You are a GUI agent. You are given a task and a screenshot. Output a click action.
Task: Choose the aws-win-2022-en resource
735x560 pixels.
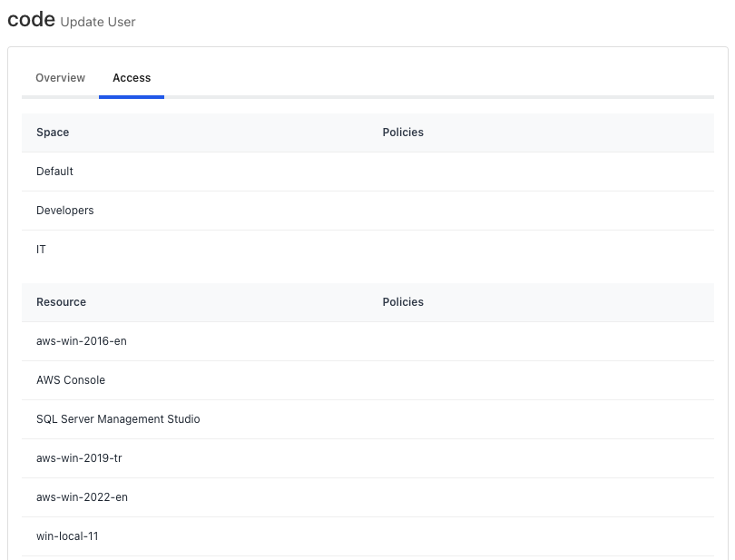(x=82, y=497)
